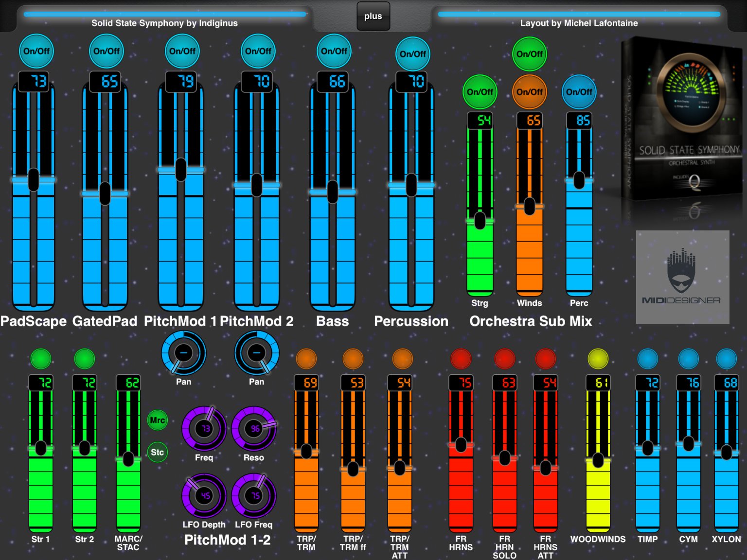Toggle the PadScape On/Off button
Viewport: 747px width, 560px height.
[36, 51]
